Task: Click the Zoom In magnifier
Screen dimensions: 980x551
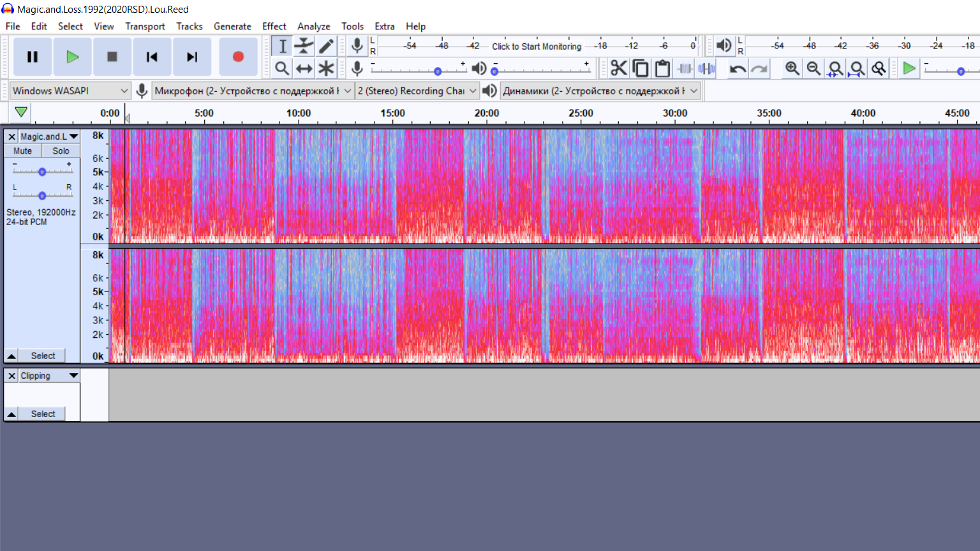Action: (x=792, y=68)
